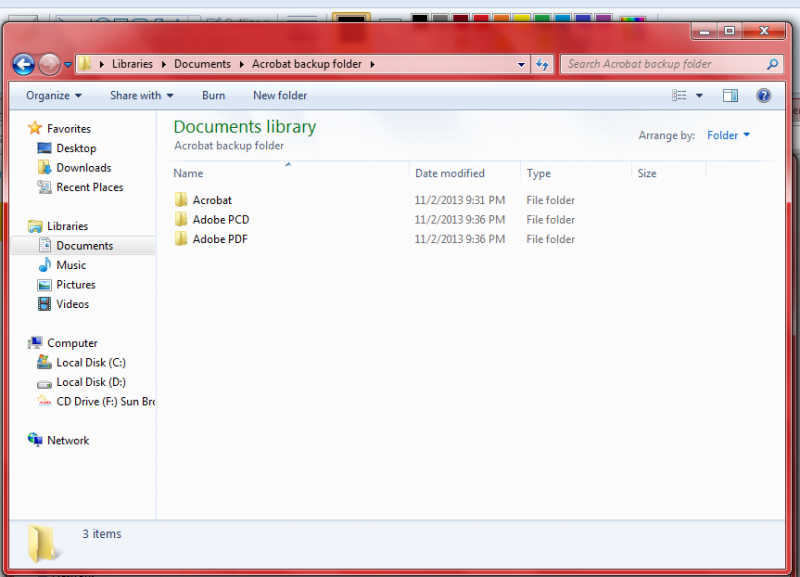Select the Adobe PDF folder

pyautogui.click(x=220, y=239)
